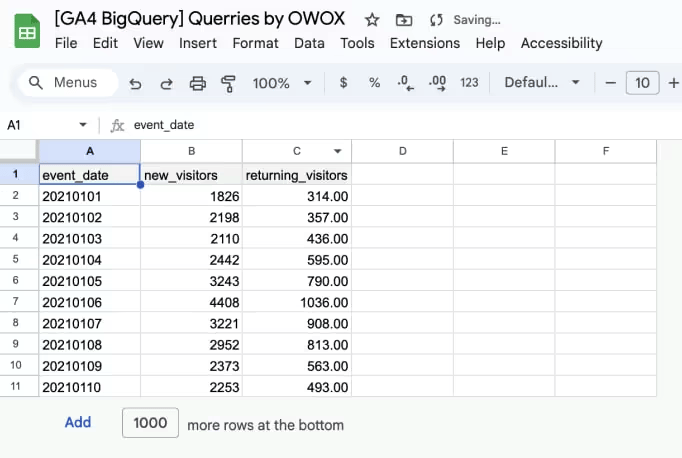The image size is (682, 458).
Task: Click the document title text
Action: click(x=200, y=19)
